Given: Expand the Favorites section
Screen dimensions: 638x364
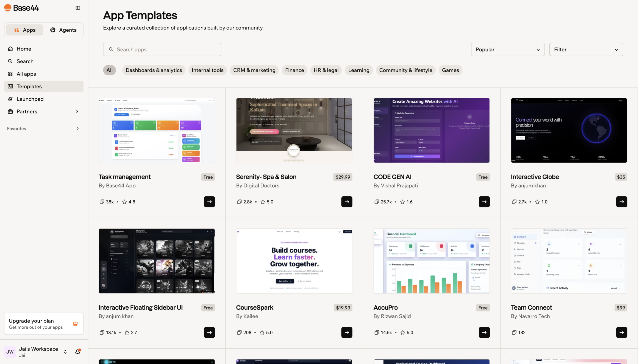Looking at the screenshot, I should point(44,128).
